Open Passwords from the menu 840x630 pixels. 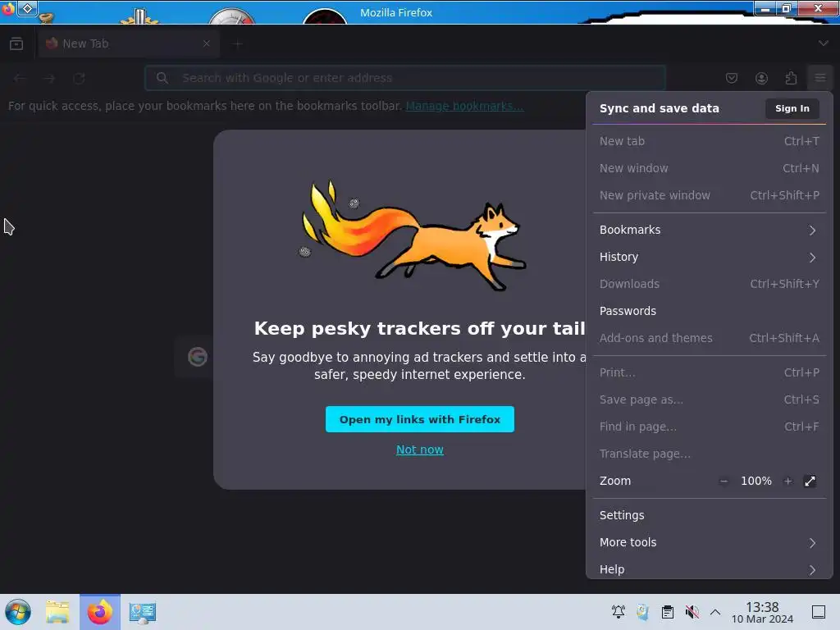tap(710, 311)
